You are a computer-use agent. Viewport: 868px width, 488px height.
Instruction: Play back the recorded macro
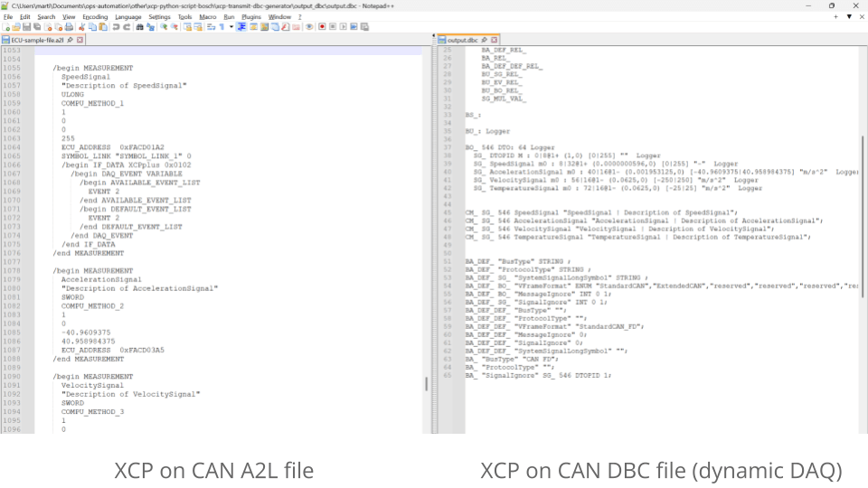[344, 26]
